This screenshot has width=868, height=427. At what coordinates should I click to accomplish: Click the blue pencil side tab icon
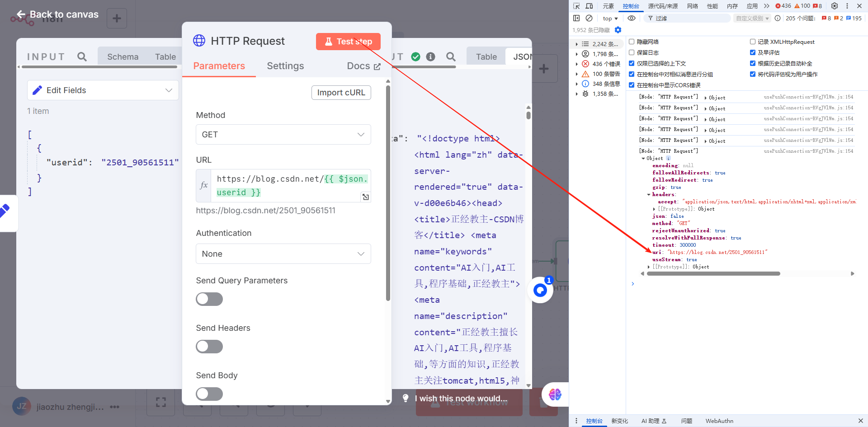coord(5,211)
